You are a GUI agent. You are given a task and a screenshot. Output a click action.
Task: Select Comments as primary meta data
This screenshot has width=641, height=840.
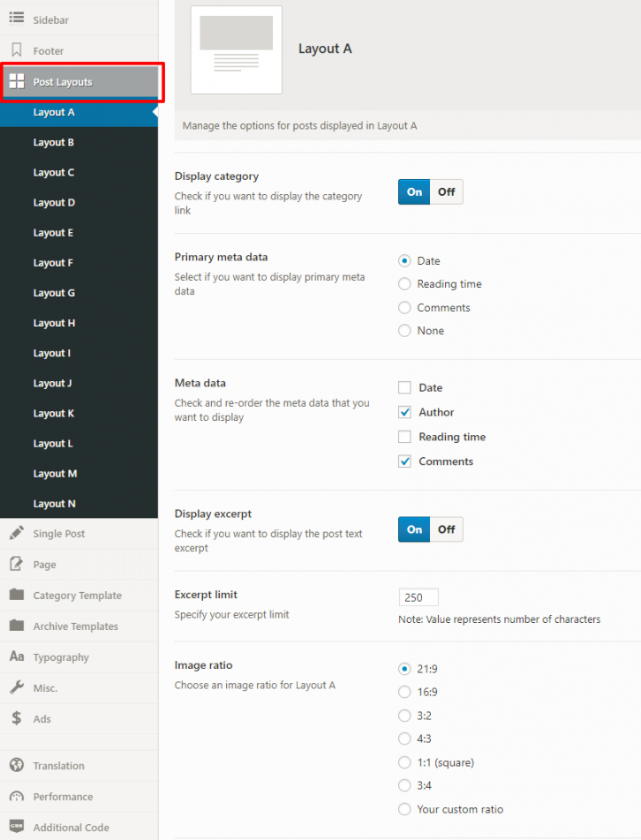[x=404, y=308]
